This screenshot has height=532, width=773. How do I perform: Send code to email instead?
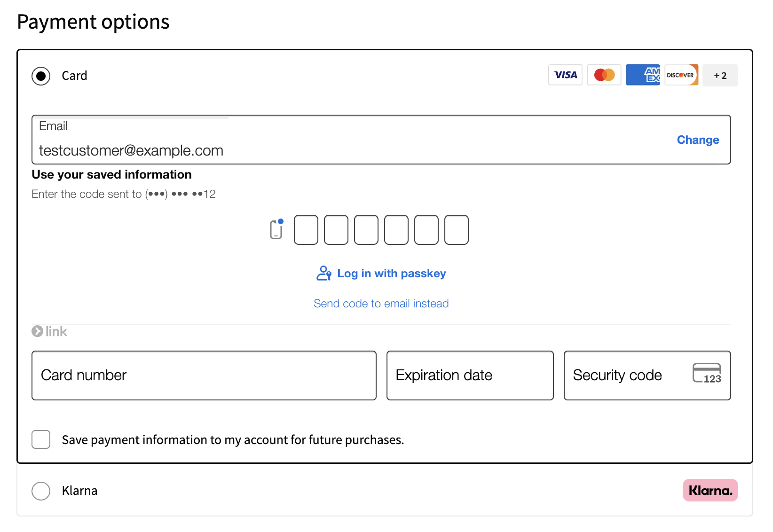tap(381, 304)
